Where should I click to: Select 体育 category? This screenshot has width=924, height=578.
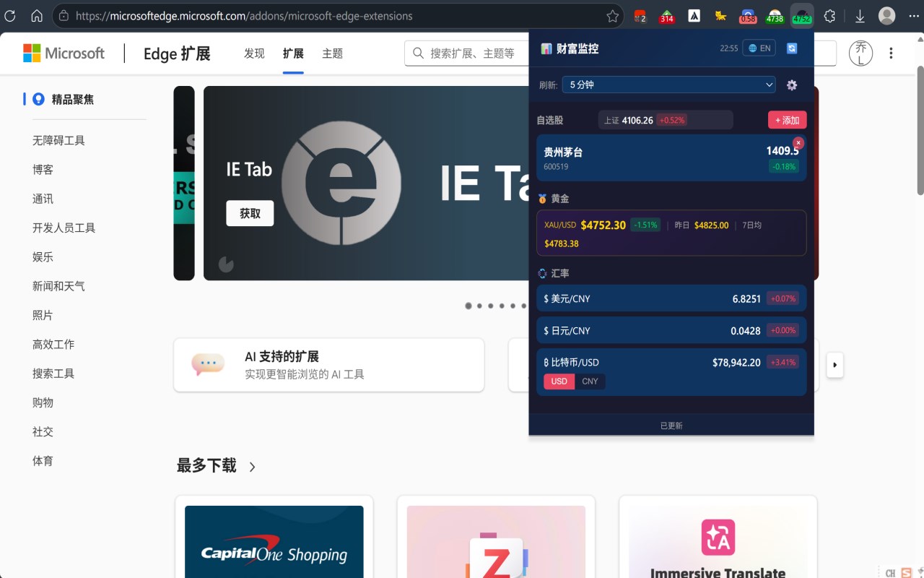[43, 460]
